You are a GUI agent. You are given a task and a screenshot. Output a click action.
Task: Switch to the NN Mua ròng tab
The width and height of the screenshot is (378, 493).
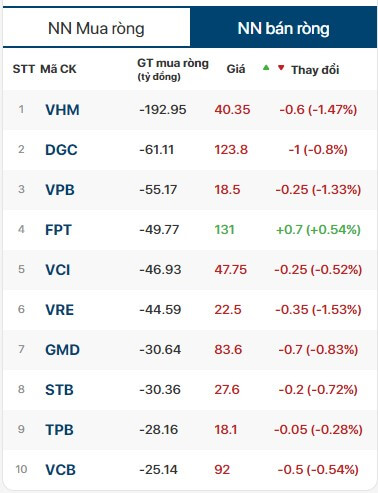tap(96, 28)
